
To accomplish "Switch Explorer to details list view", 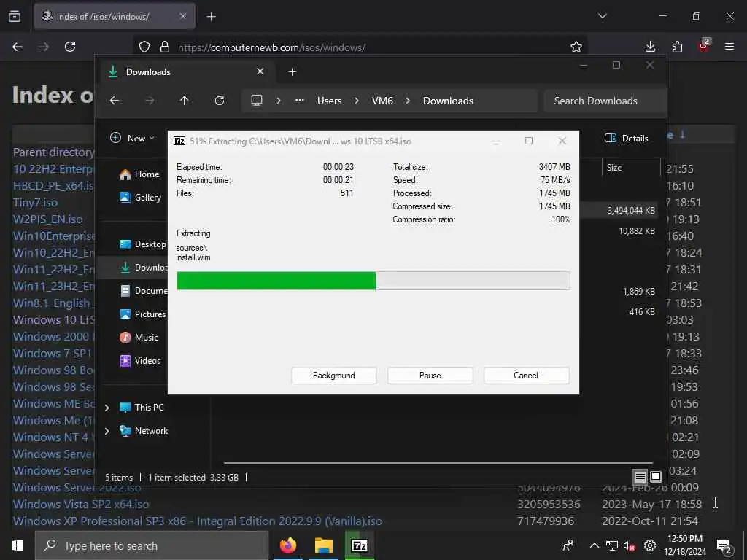I will [640, 477].
